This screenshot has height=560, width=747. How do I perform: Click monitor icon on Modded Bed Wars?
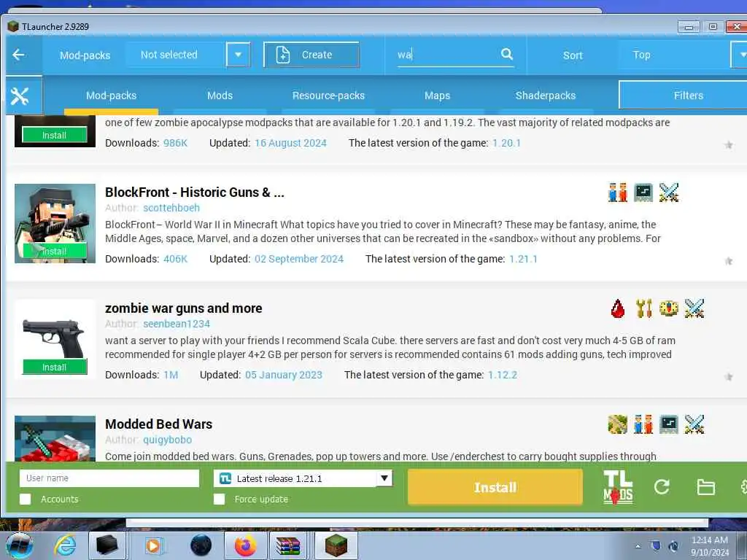coord(669,424)
